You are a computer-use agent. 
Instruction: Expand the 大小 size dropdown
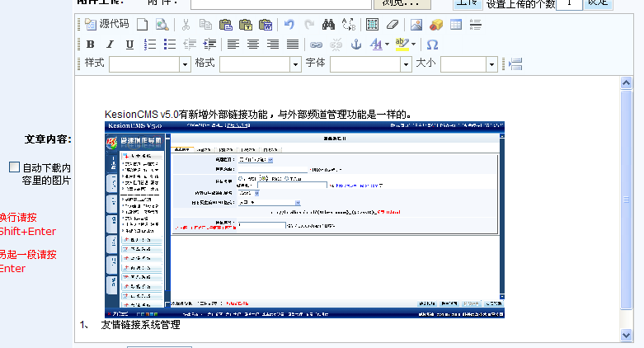pyautogui.click(x=491, y=64)
